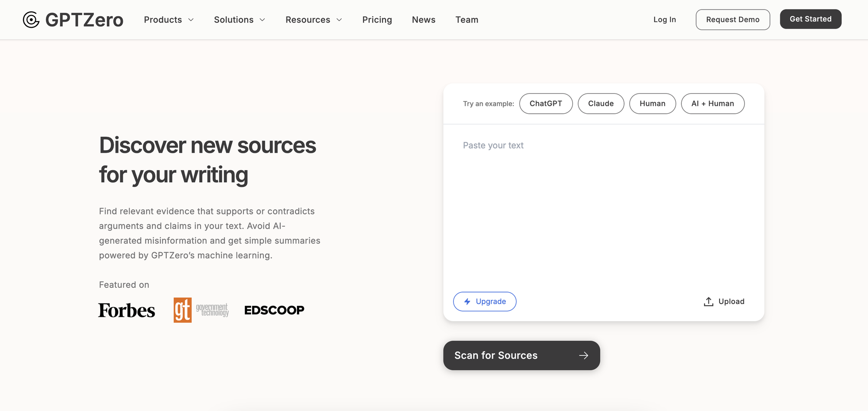This screenshot has height=411, width=868.
Task: Click the Get Started button
Action: [x=811, y=19]
